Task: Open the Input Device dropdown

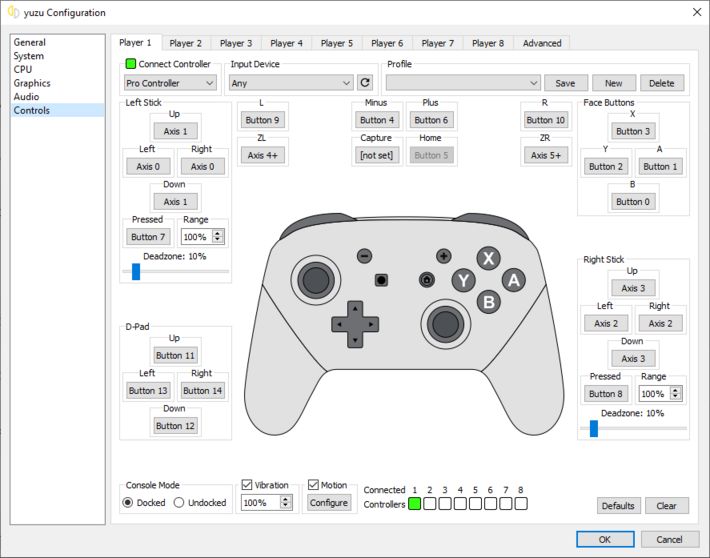Action: 291,83
